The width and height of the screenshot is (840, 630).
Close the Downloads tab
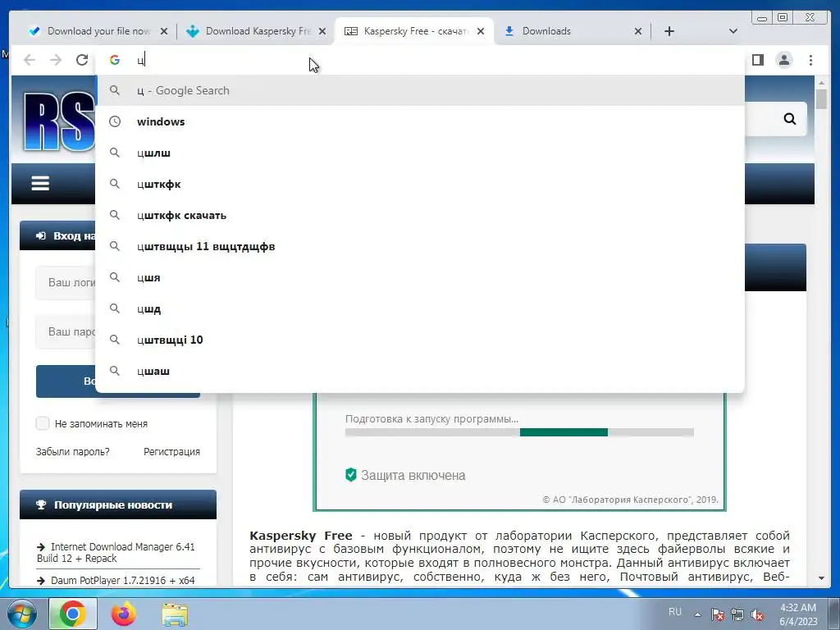click(x=638, y=32)
